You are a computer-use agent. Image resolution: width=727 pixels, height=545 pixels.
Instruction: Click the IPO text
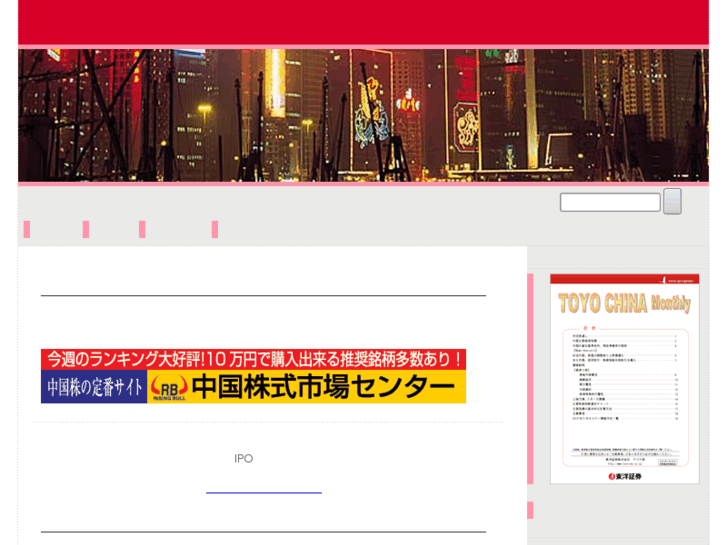coord(243,459)
